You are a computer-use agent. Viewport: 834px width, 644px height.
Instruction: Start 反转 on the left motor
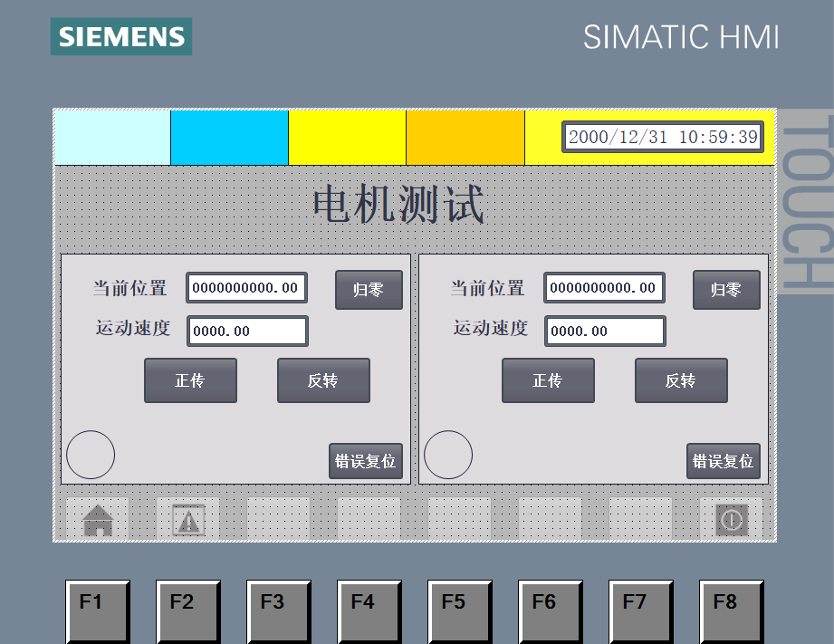tap(323, 380)
